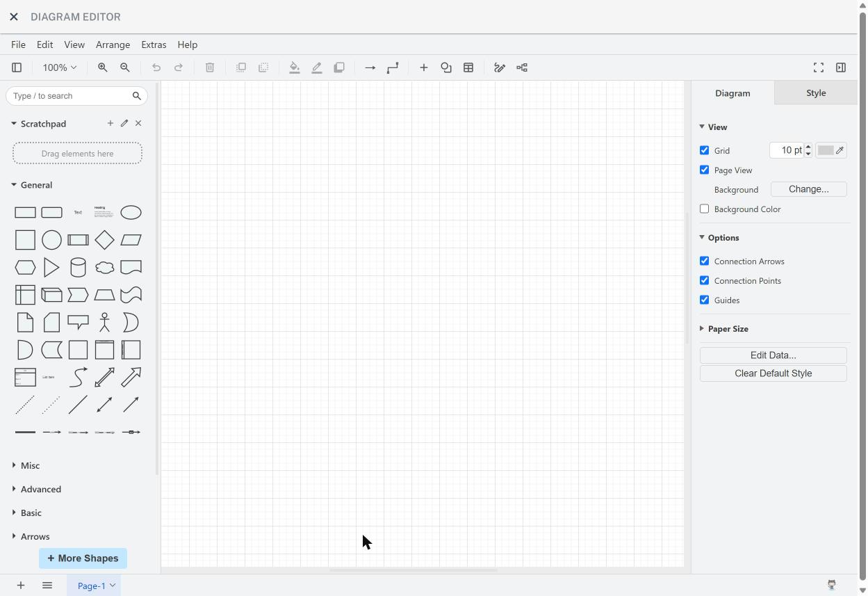868x596 pixels.
Task: Switch to the Style tab
Action: [x=816, y=92]
